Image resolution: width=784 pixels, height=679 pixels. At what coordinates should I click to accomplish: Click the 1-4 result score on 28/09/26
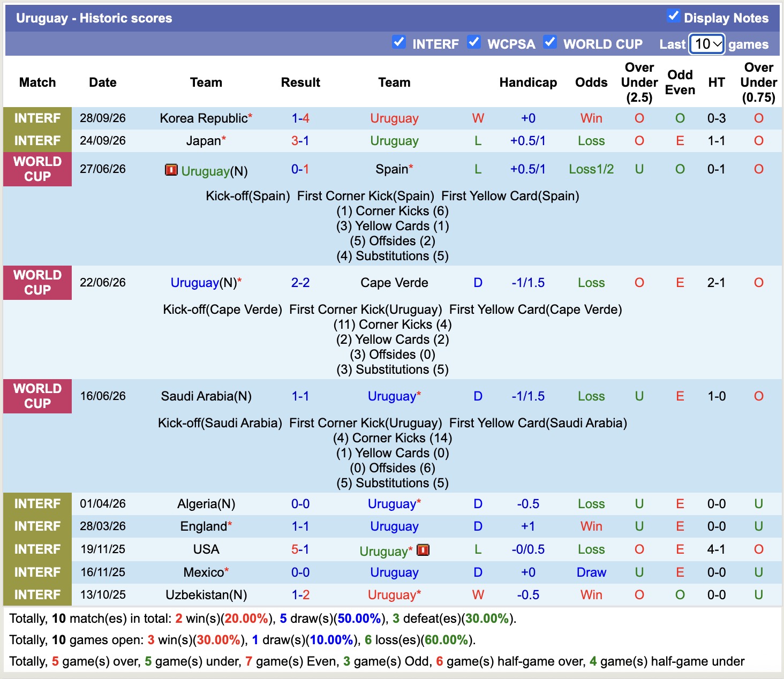(x=300, y=118)
